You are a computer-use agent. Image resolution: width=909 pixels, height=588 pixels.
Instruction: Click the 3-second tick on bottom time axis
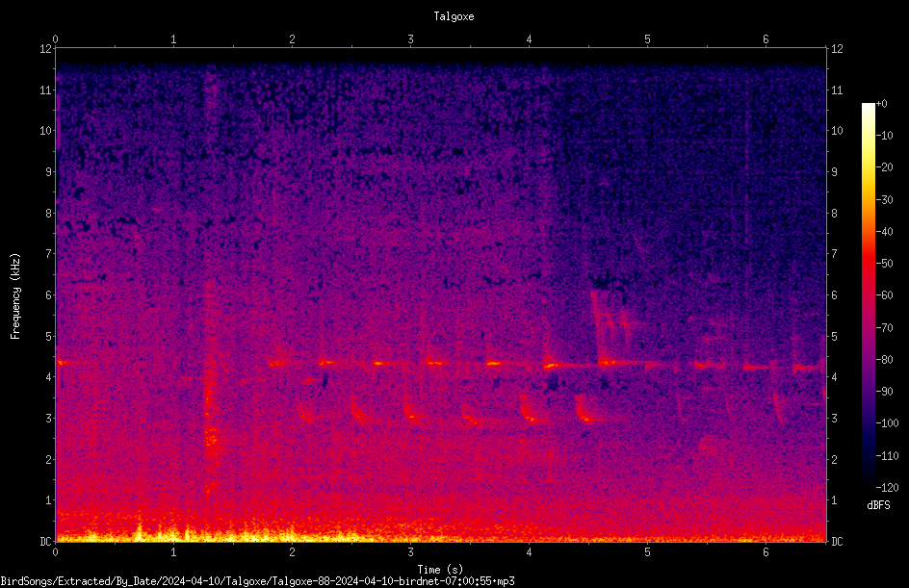410,552
